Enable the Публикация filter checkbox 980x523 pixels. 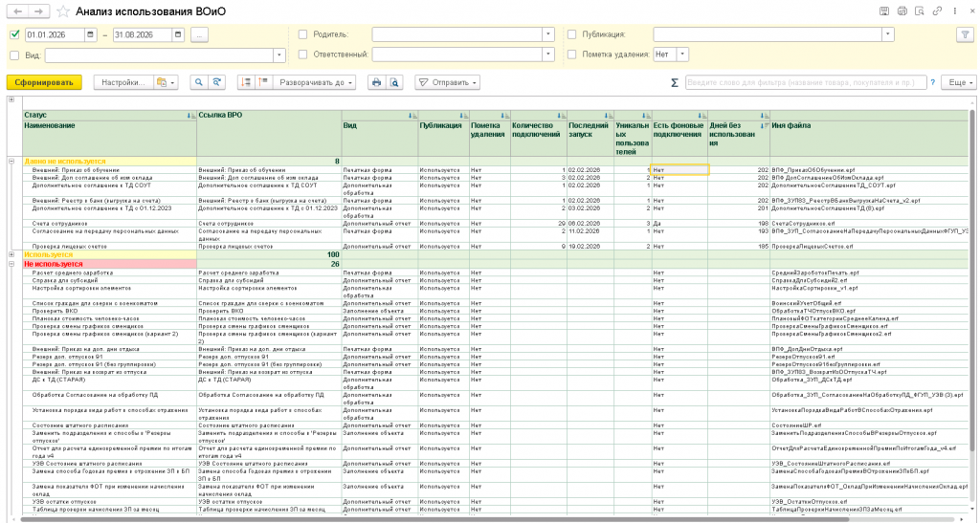572,35
